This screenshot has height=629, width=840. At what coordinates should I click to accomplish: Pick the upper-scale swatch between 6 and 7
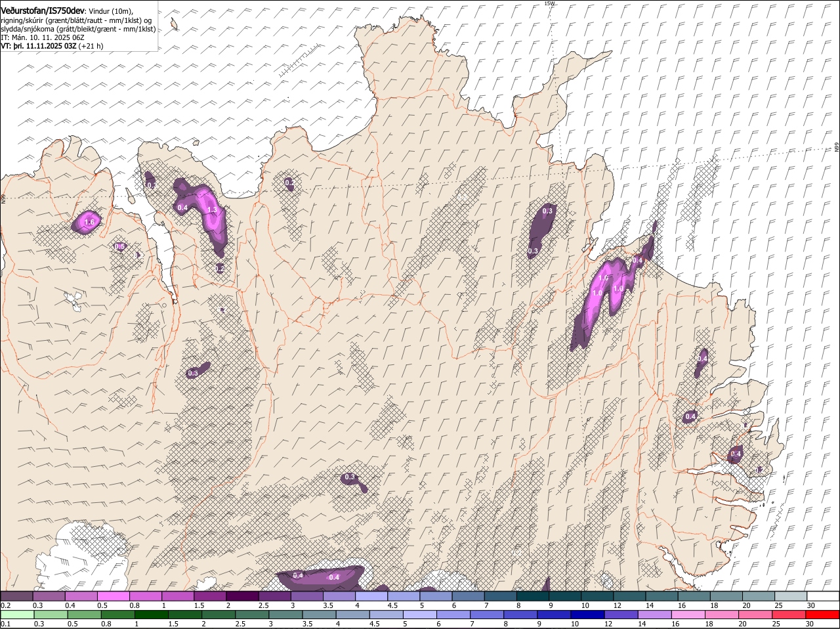(468, 596)
